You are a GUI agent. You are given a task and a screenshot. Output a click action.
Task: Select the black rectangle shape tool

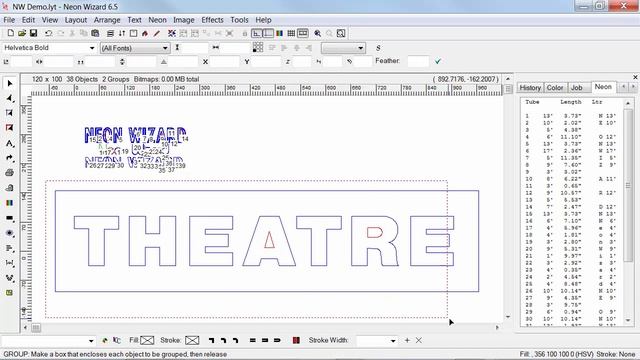click(x=9, y=218)
